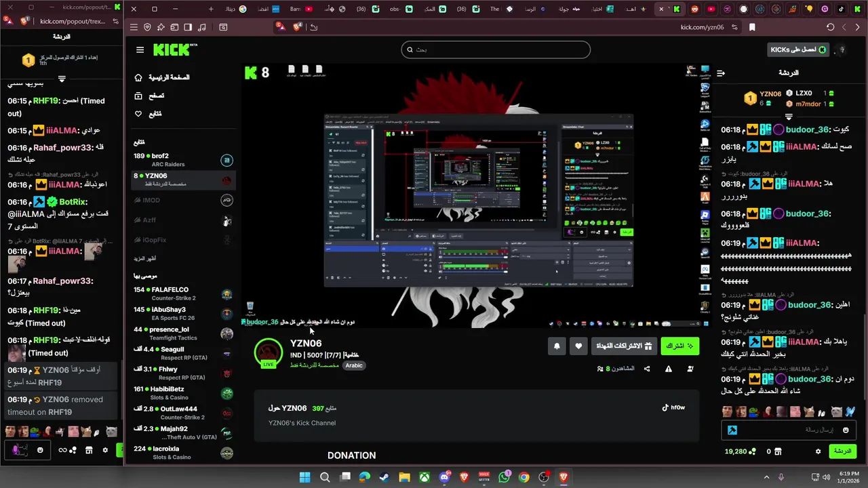
Task: Click the report warning triangle icon
Action: coord(669,369)
